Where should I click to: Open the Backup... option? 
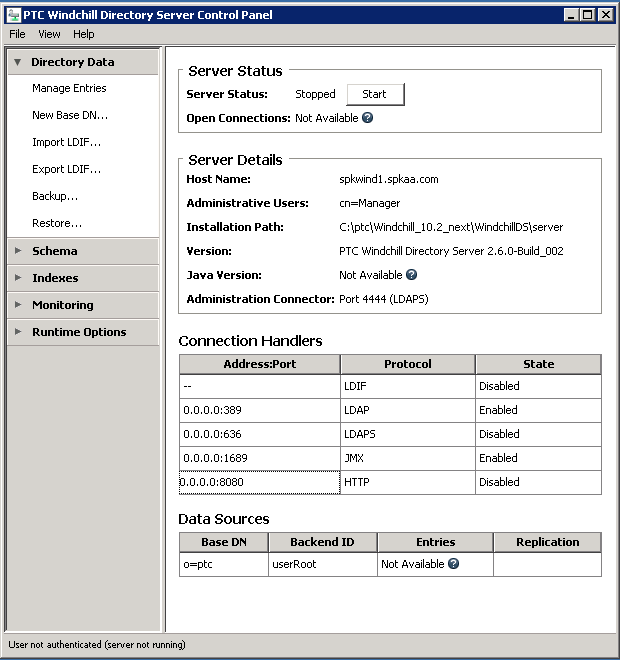pos(55,196)
